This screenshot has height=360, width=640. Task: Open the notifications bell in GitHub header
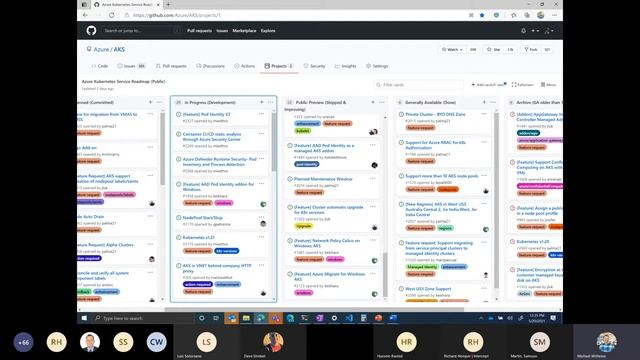pyautogui.click(x=523, y=31)
